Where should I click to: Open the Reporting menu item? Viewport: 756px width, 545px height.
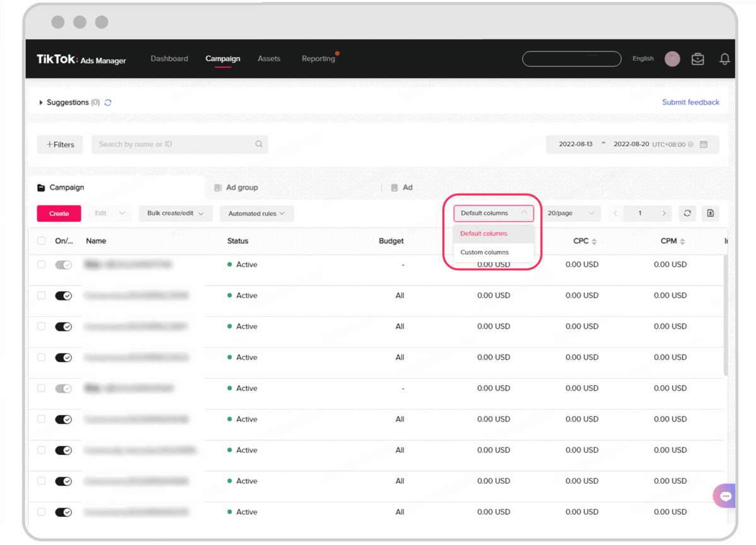click(318, 59)
